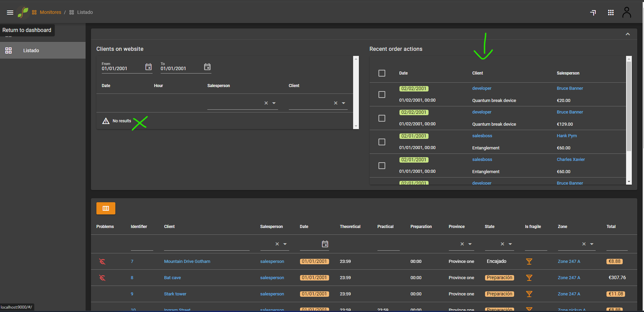Click Listado breadcrumb
Viewport: 644px width, 312px height.
85,12
